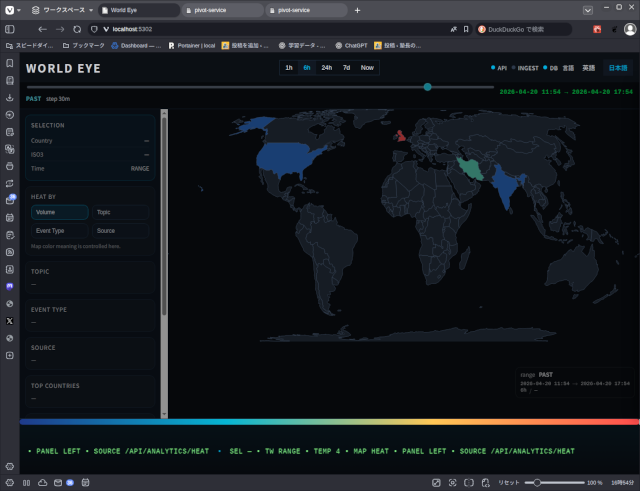
Task: Select Topic heat-by option
Action: (x=120, y=212)
